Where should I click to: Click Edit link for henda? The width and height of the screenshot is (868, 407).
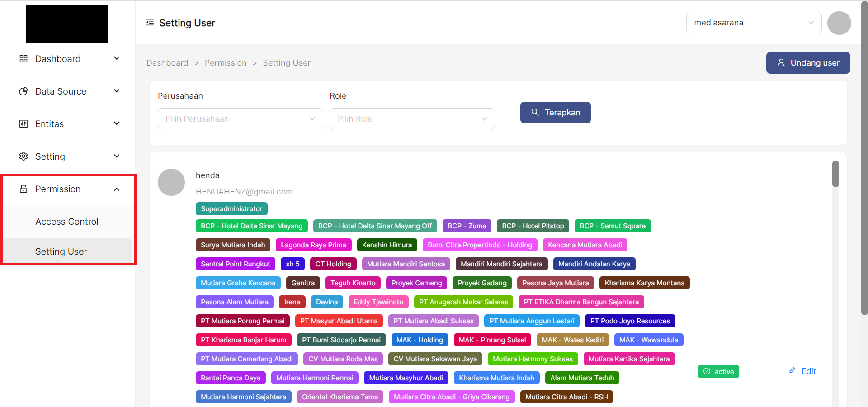coord(802,371)
